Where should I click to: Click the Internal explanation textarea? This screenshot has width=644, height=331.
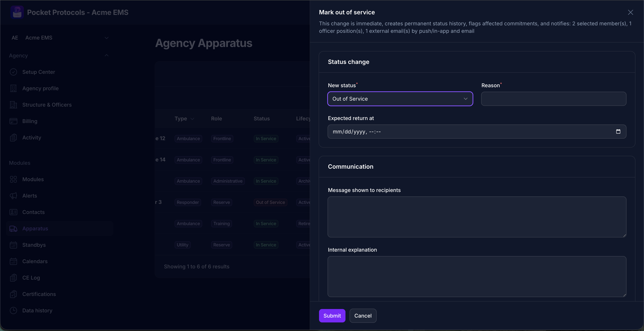point(477,277)
